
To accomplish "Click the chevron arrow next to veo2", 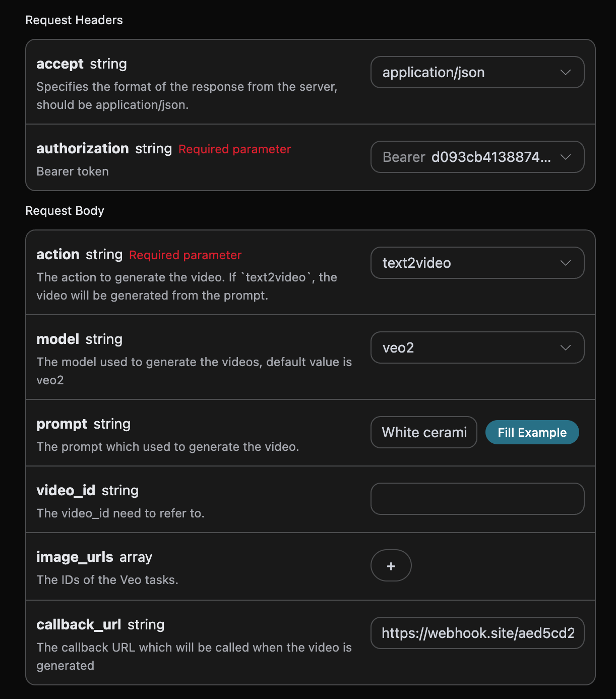I will tap(565, 348).
